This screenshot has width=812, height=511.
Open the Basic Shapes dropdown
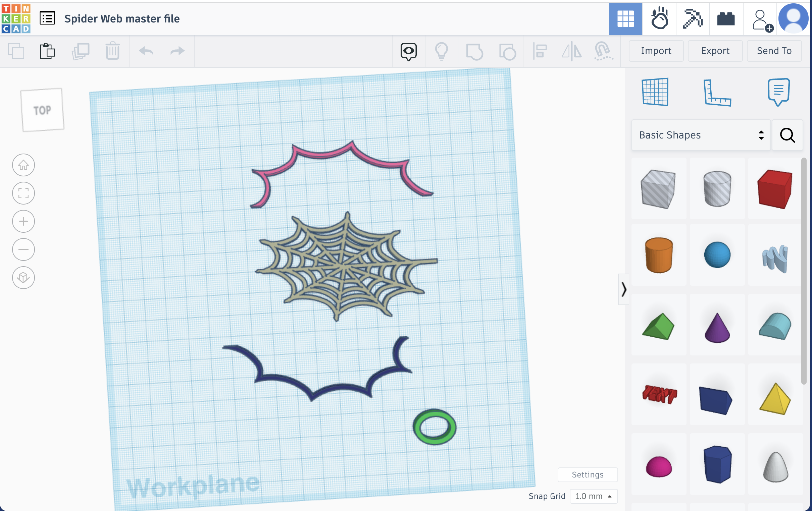click(x=701, y=135)
